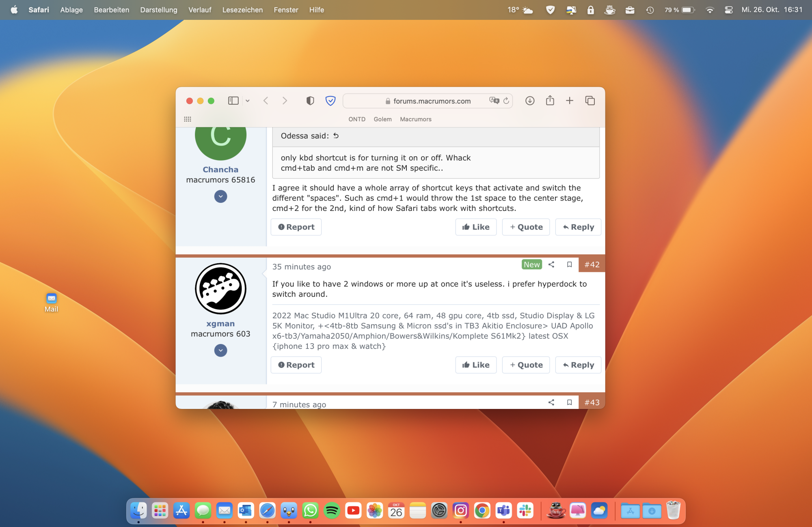Expand xgman's user details chevron
The width and height of the screenshot is (812, 527).
tap(220, 351)
